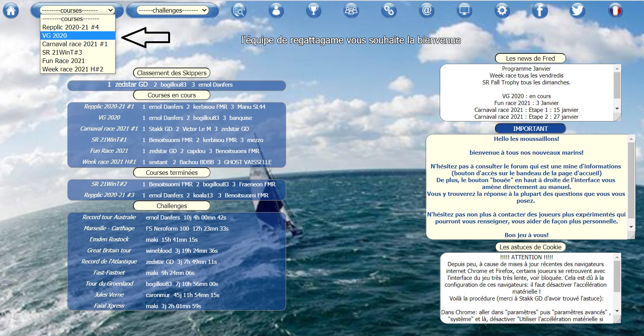Click skipper bogillou83 in rankings bar
This screenshot has width=644, height=336.
point(173,85)
